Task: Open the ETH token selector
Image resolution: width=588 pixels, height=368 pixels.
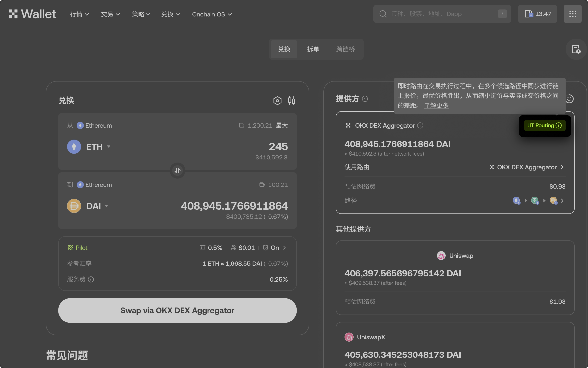Action: click(x=98, y=147)
